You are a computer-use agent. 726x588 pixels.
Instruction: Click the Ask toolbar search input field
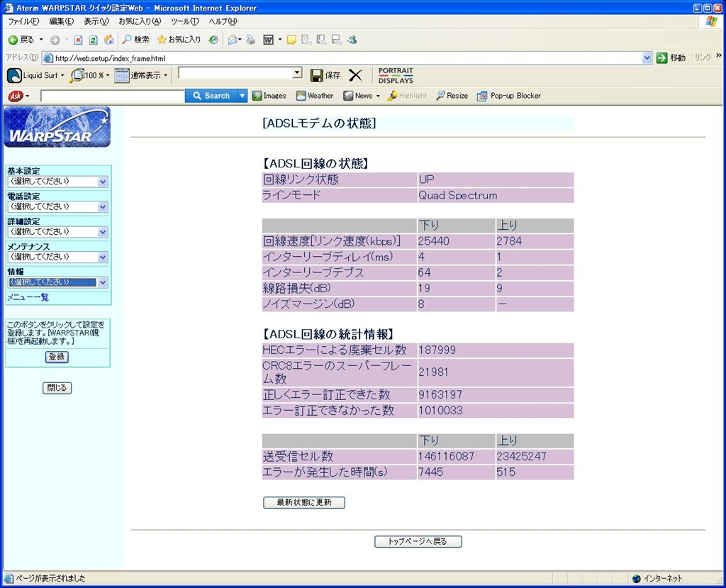pyautogui.click(x=113, y=96)
